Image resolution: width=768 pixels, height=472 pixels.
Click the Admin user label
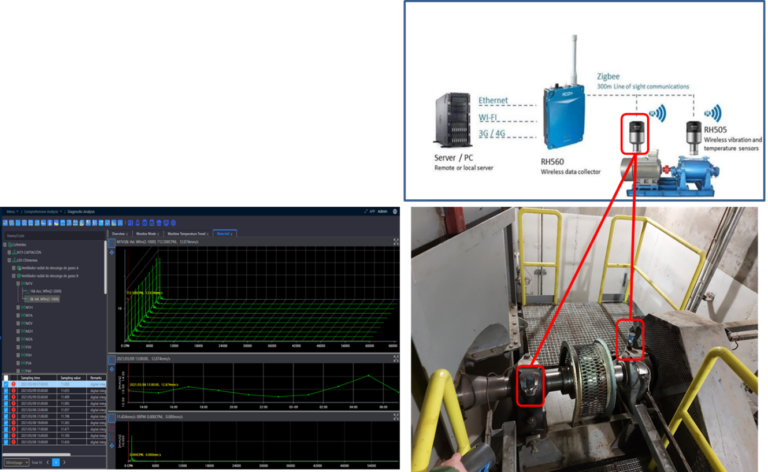[x=383, y=212]
